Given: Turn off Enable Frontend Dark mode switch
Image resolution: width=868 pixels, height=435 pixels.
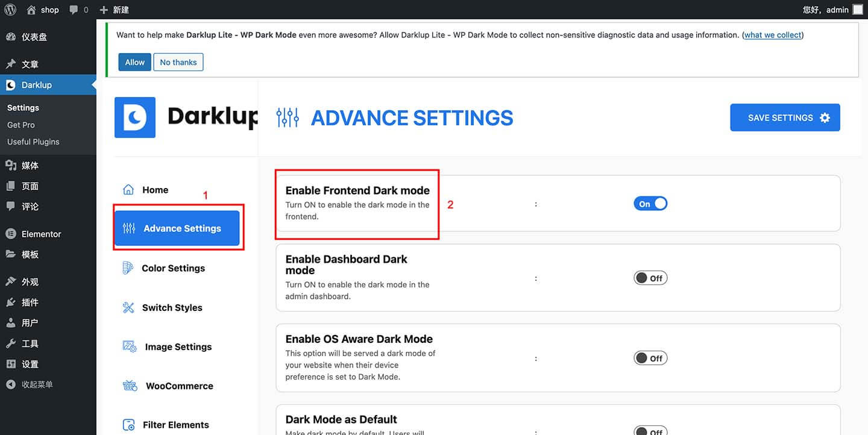Looking at the screenshot, I should point(650,204).
